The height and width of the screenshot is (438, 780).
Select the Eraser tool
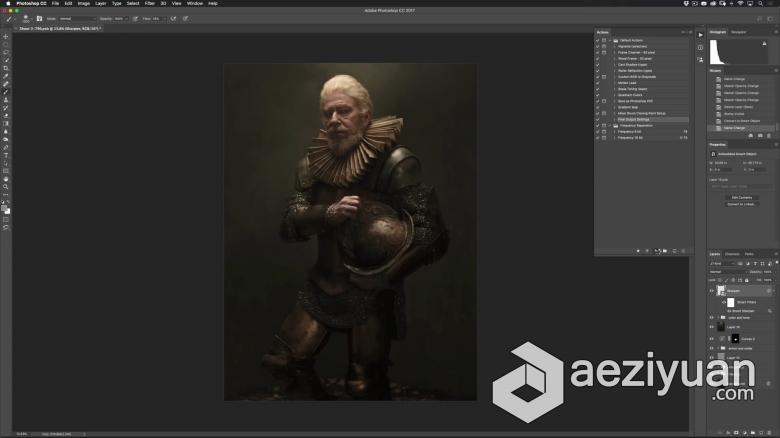point(5,116)
